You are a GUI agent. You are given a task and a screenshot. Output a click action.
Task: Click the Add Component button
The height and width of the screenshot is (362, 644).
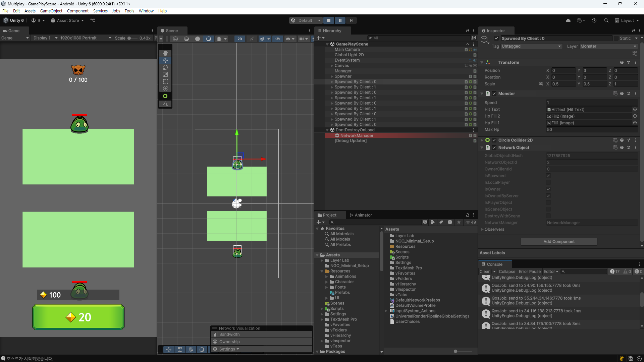[x=559, y=242]
